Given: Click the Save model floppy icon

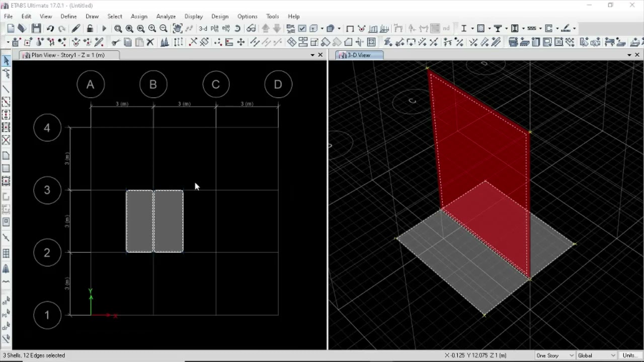Looking at the screenshot, I should (36, 29).
